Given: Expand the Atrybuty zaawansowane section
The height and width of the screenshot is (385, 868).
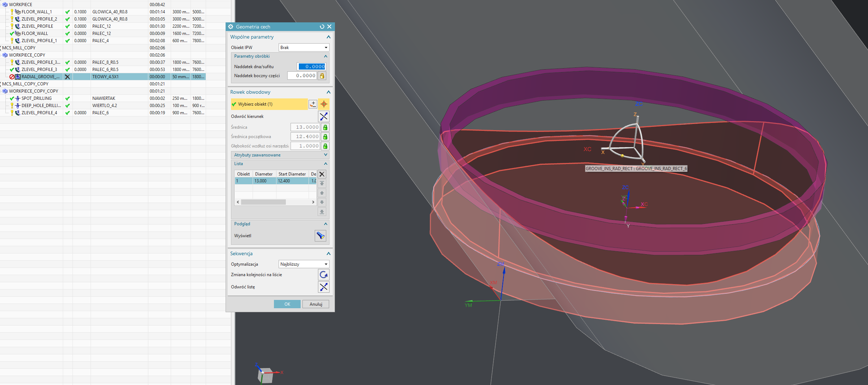Looking at the screenshot, I should [326, 155].
